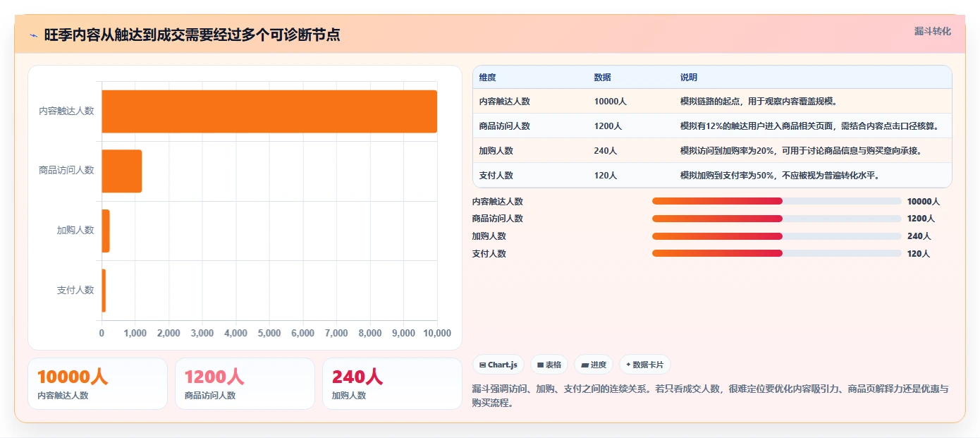The width and height of the screenshot is (980, 438).
Task: Click the 加购人数 progress bar
Action: click(776, 236)
